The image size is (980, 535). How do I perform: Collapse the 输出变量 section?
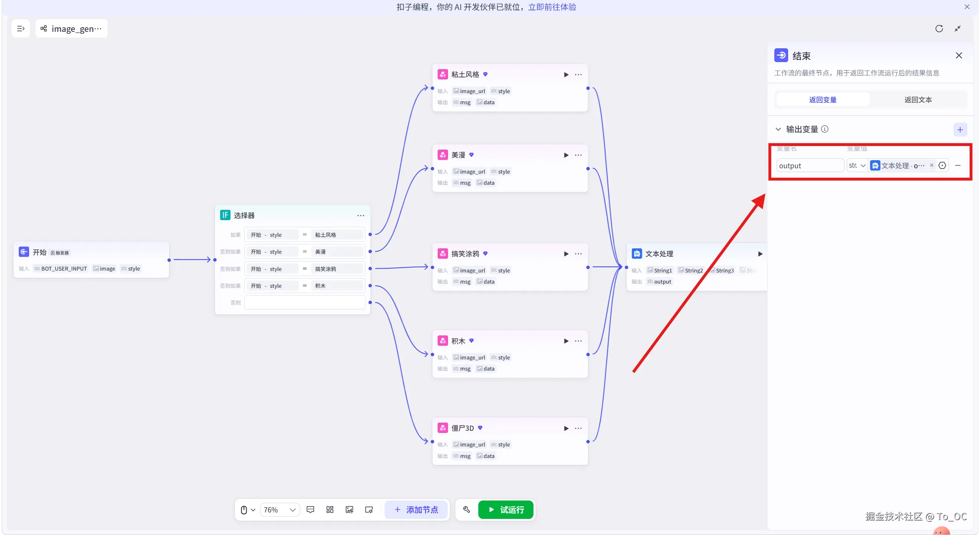tap(778, 129)
